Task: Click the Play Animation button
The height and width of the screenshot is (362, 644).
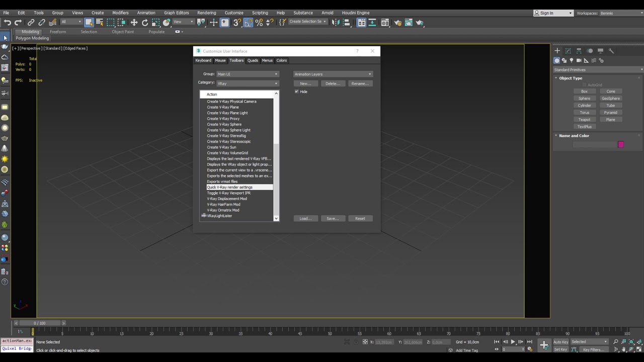Action: pyautogui.click(x=513, y=342)
